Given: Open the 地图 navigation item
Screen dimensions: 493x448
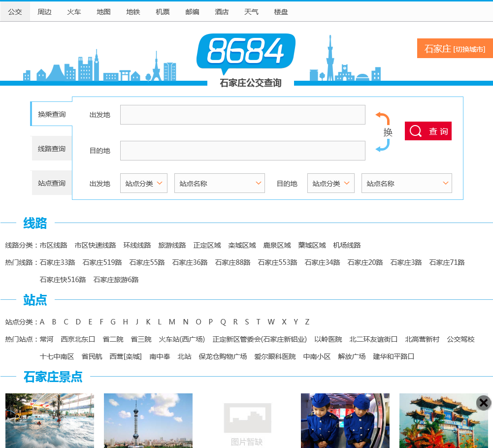Looking at the screenshot, I should [103, 12].
